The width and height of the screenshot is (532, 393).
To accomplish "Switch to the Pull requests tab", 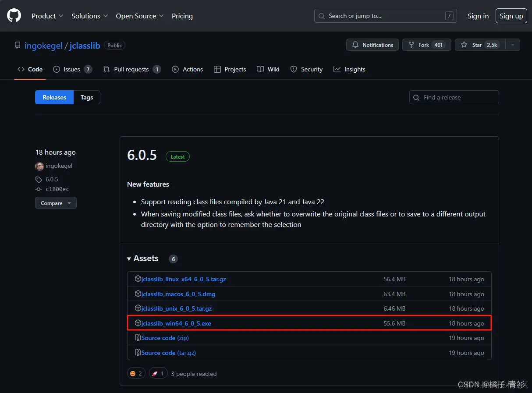I will pyautogui.click(x=132, y=69).
